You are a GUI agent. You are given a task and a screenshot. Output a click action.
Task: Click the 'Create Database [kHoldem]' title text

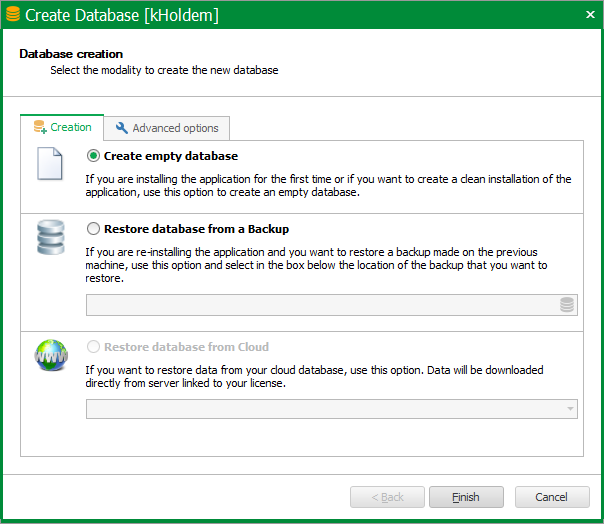pyautogui.click(x=122, y=15)
